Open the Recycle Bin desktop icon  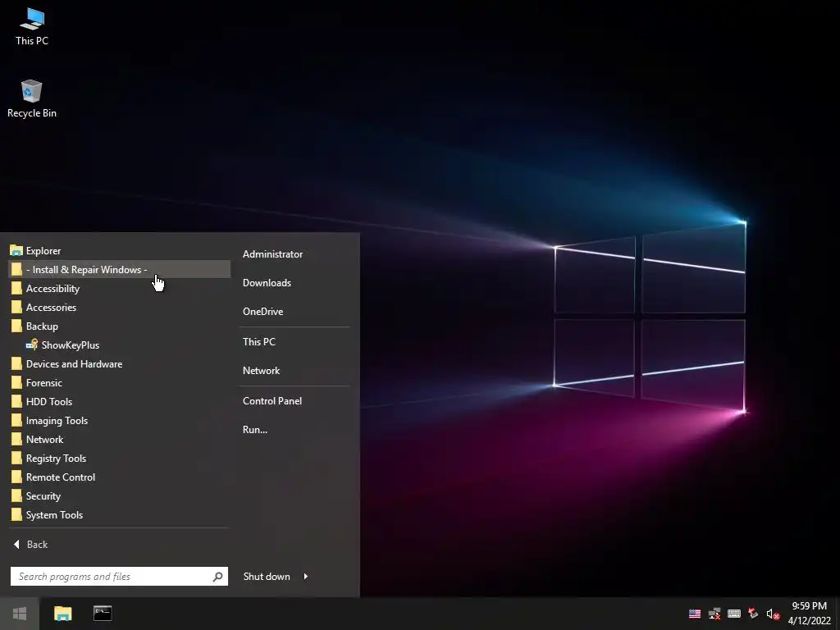[x=32, y=99]
